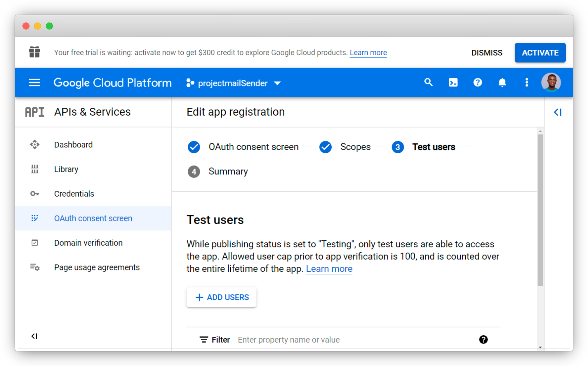Viewport: 588px width, 366px height.
Task: Activate Cloud Shell terminal icon
Action: click(x=453, y=83)
